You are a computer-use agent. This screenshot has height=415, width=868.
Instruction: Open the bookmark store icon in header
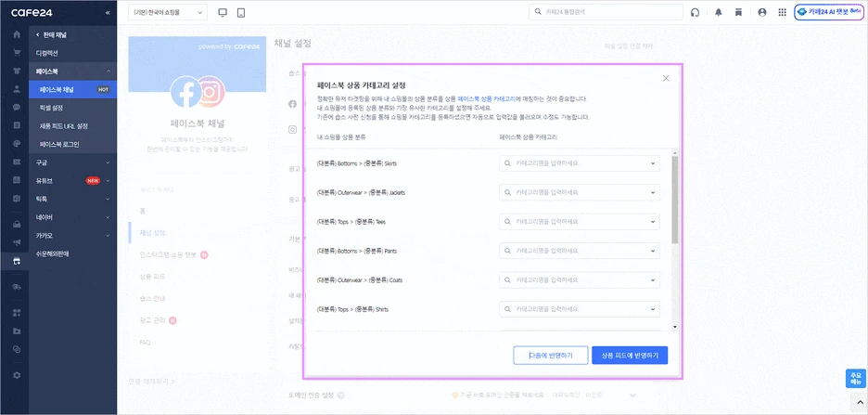(x=738, y=12)
